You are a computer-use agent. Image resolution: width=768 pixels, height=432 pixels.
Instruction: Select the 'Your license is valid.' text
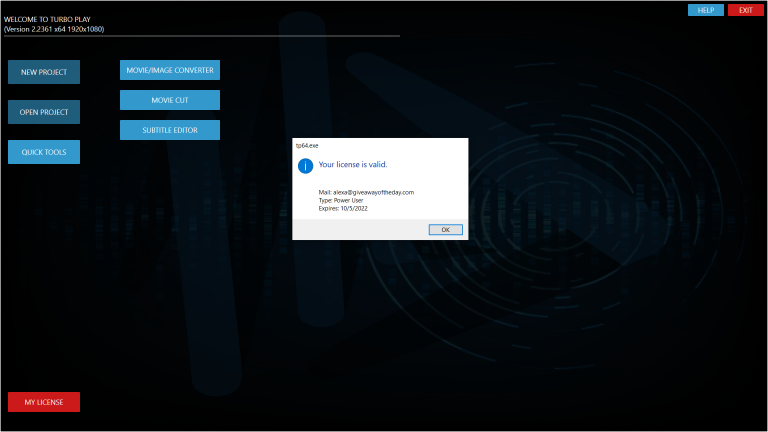[x=353, y=165]
